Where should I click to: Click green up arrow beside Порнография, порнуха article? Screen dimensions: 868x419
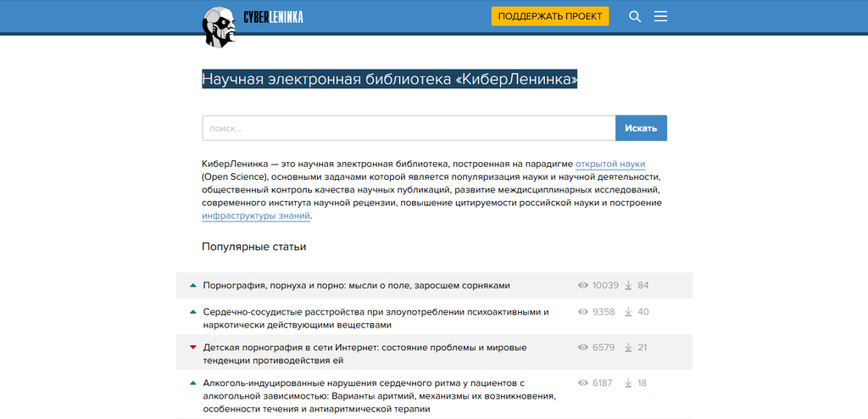193,286
